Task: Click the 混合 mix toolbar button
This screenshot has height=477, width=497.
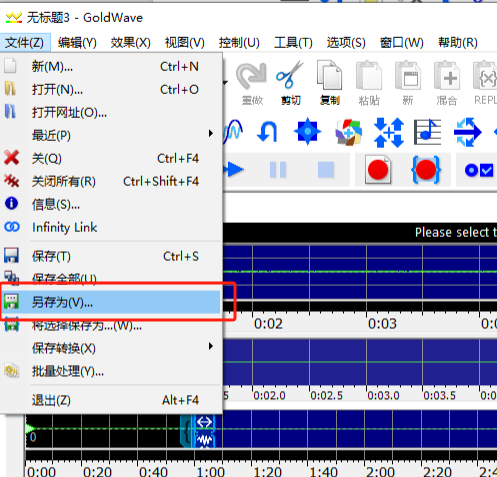Action: (x=447, y=83)
